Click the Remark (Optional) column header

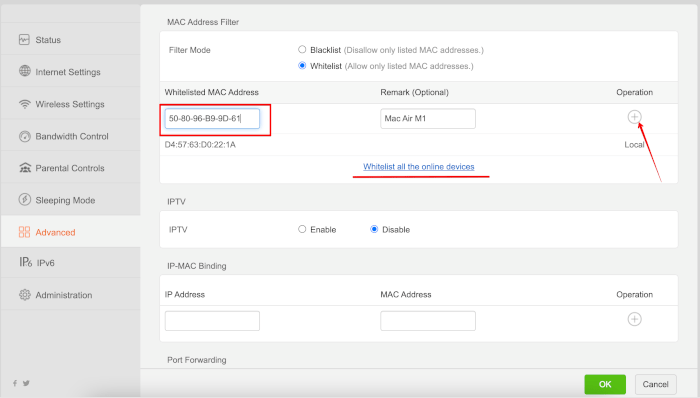[414, 92]
